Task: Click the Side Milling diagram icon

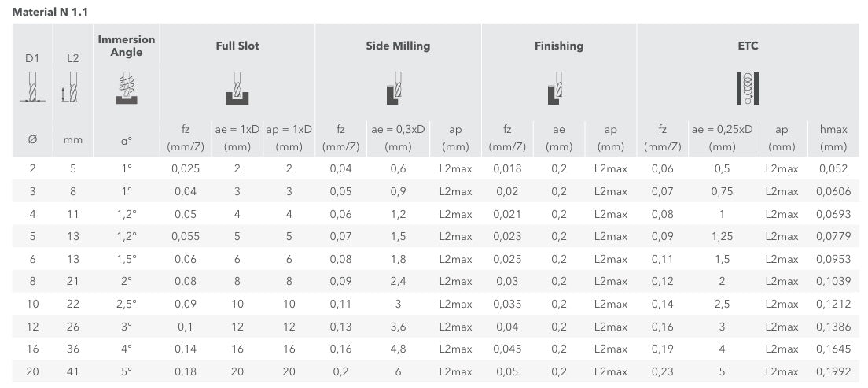Action: (x=394, y=87)
